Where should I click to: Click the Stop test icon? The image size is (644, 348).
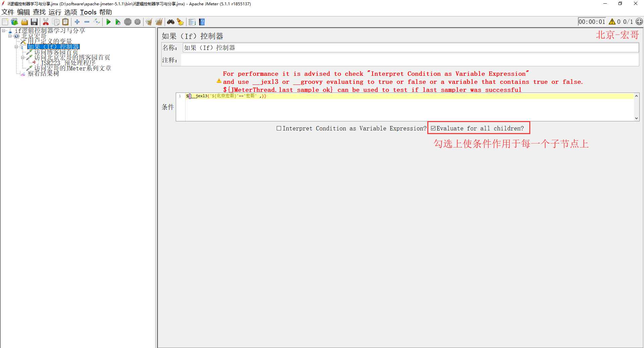pyautogui.click(x=128, y=22)
